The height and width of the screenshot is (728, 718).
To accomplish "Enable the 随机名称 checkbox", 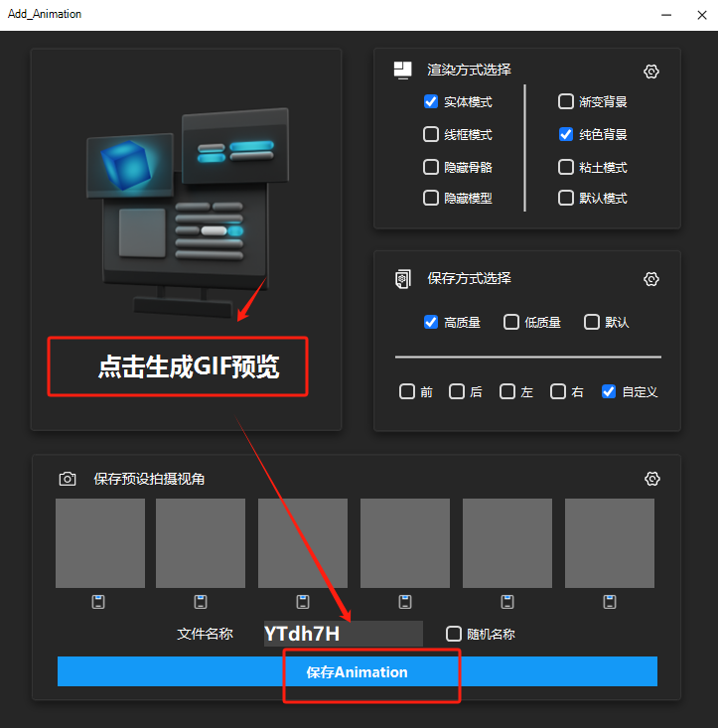I will tap(454, 634).
